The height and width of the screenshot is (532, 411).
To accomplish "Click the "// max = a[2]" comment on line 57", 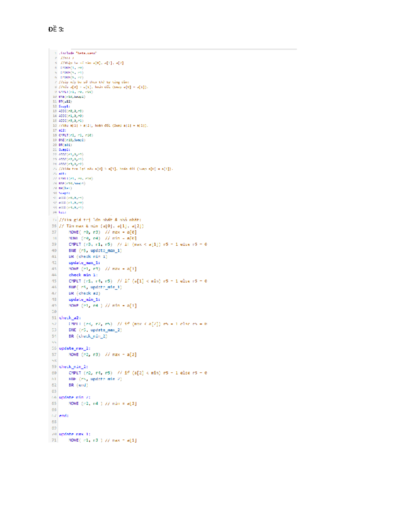I will pos(121,355).
